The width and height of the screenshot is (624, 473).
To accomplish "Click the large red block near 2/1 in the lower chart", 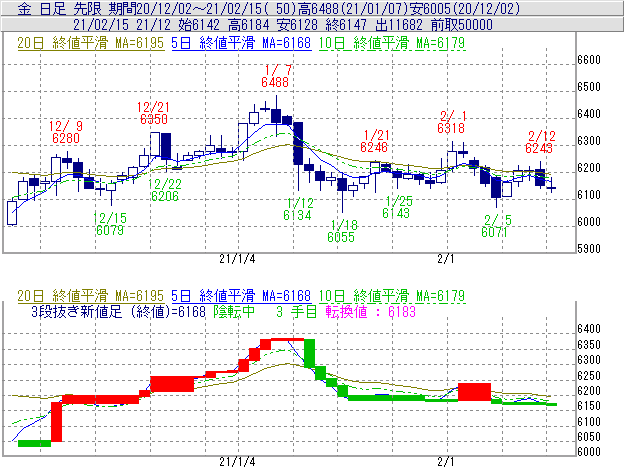I will tap(474, 392).
